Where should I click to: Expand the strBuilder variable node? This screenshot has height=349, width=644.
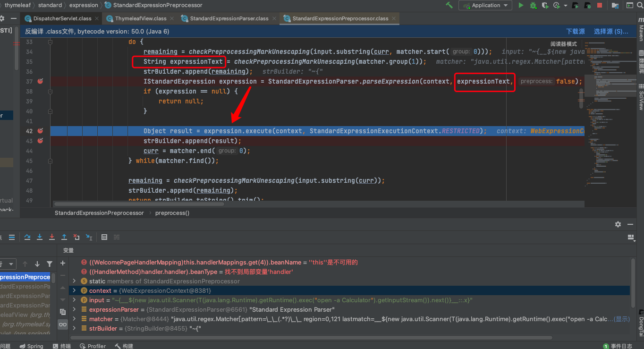coord(74,328)
